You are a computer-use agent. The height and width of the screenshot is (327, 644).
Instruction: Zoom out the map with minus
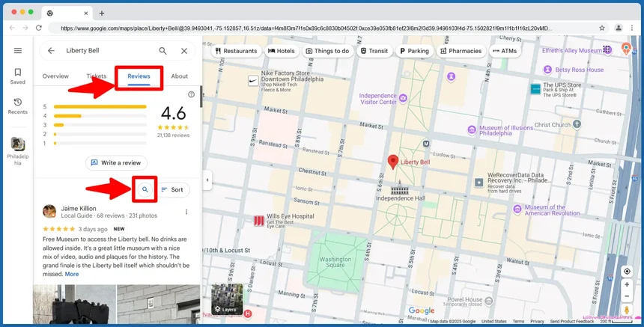coord(627,296)
